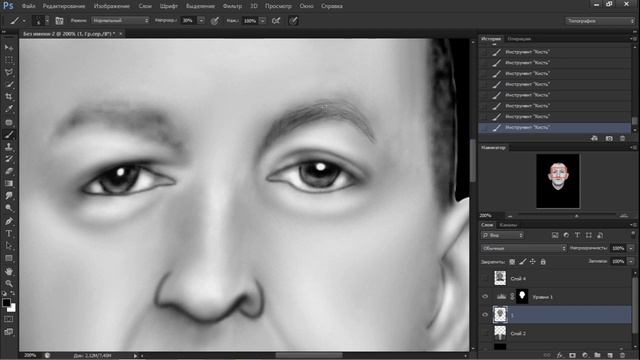
Task: Open layer fill 100% arrow
Action: (631, 261)
